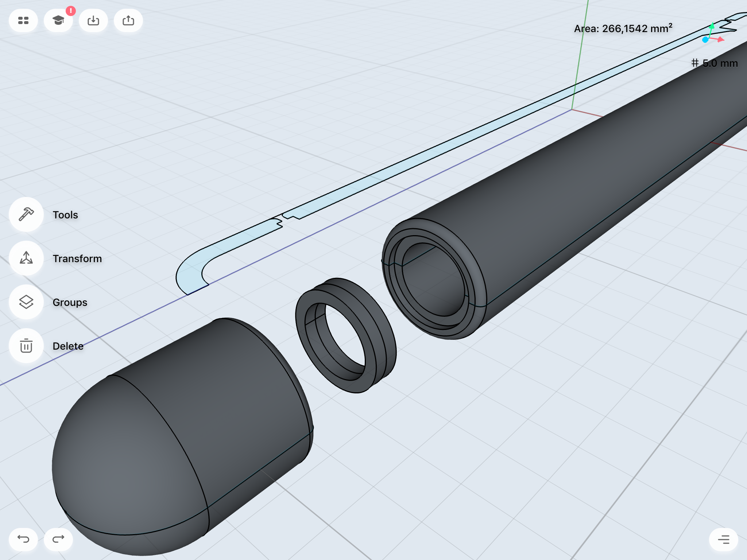Open the Groups layers icon
The image size is (747, 560).
tap(26, 302)
